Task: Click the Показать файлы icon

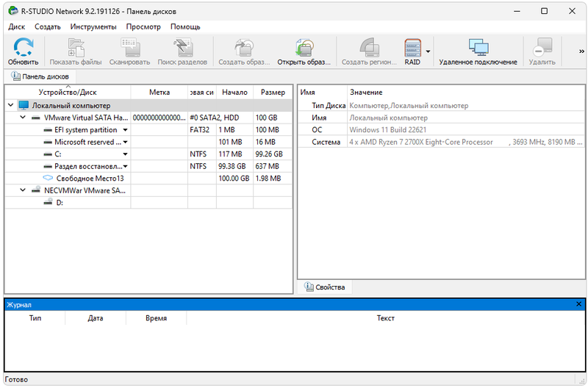Action: (75, 48)
